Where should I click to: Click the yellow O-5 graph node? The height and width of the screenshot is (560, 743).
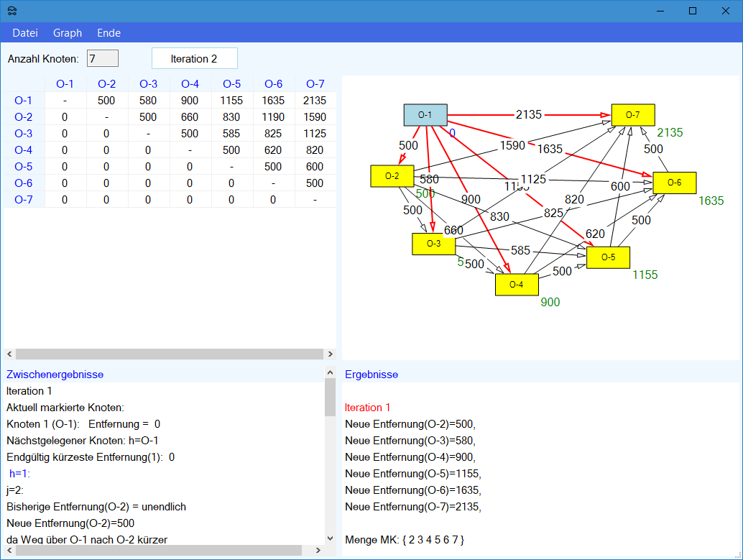click(608, 257)
